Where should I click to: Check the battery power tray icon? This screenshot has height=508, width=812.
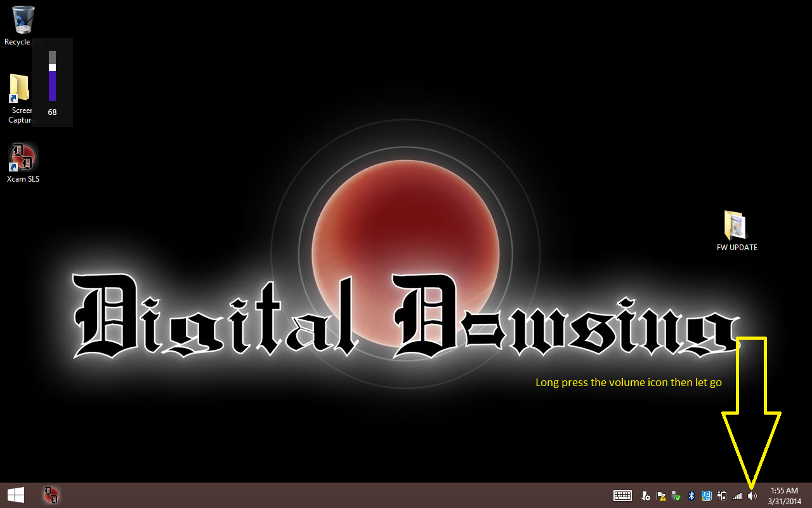coord(722,496)
